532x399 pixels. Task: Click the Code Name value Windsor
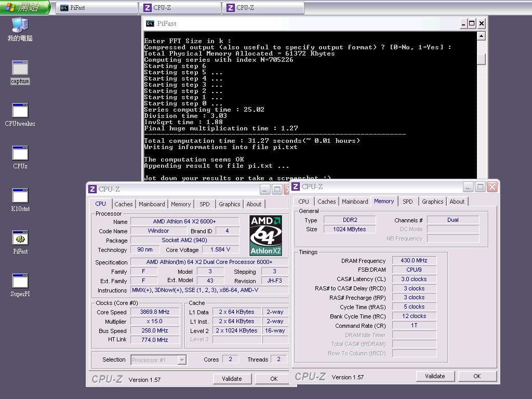click(158, 231)
